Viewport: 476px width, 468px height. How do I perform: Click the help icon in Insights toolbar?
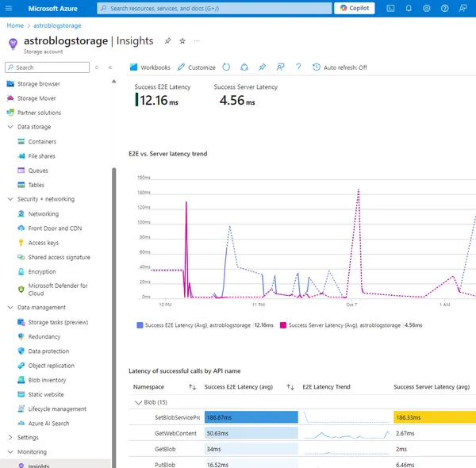coord(298,67)
